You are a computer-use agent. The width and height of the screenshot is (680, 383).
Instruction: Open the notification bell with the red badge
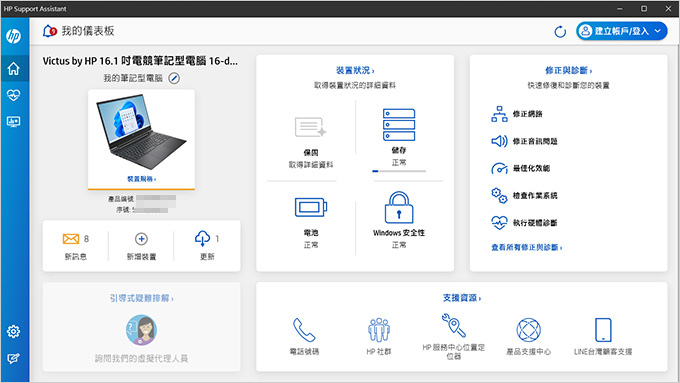tap(49, 31)
